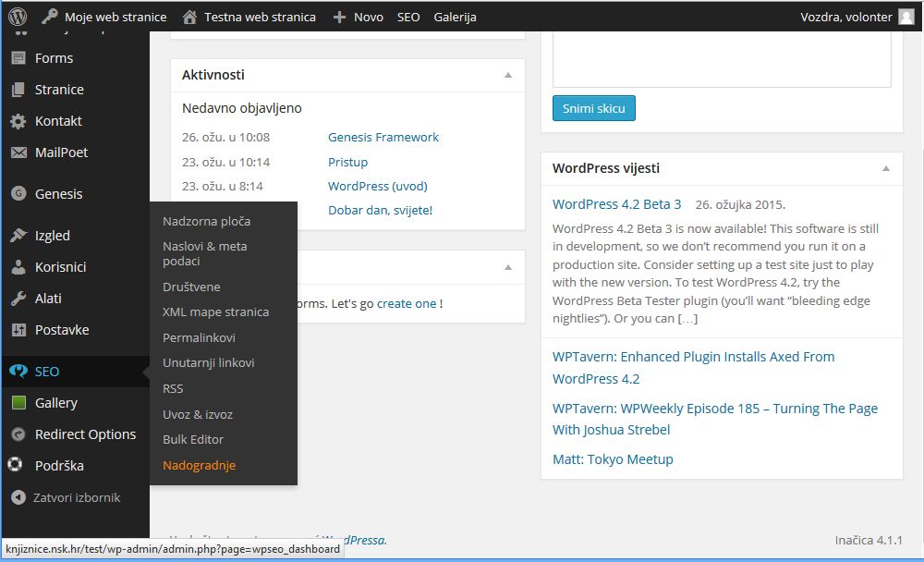This screenshot has height=562, width=924.
Task: Click the Forms sidebar icon
Action: click(x=18, y=58)
